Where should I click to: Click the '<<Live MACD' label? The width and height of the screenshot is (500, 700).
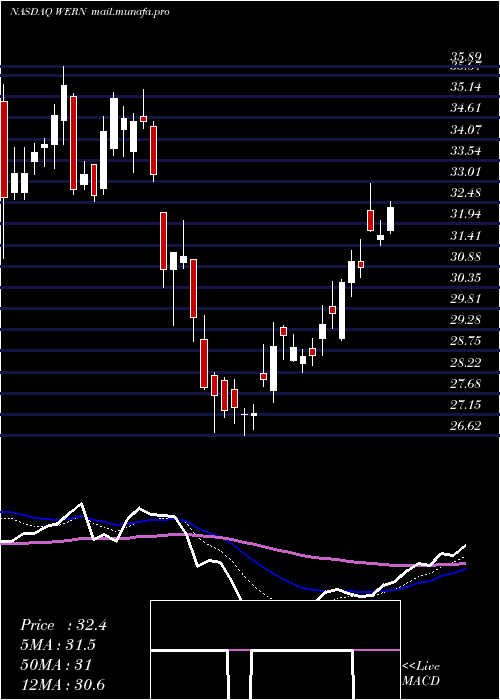pos(421,674)
